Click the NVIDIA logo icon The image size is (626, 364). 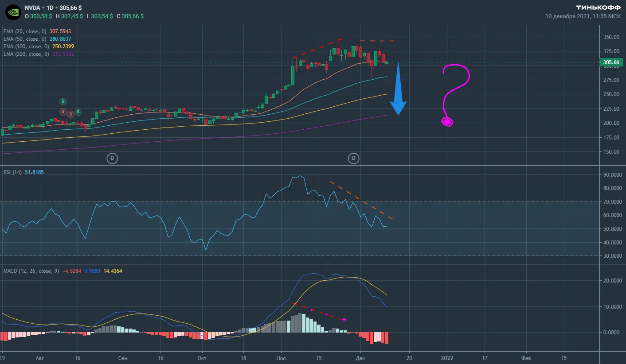coord(13,12)
